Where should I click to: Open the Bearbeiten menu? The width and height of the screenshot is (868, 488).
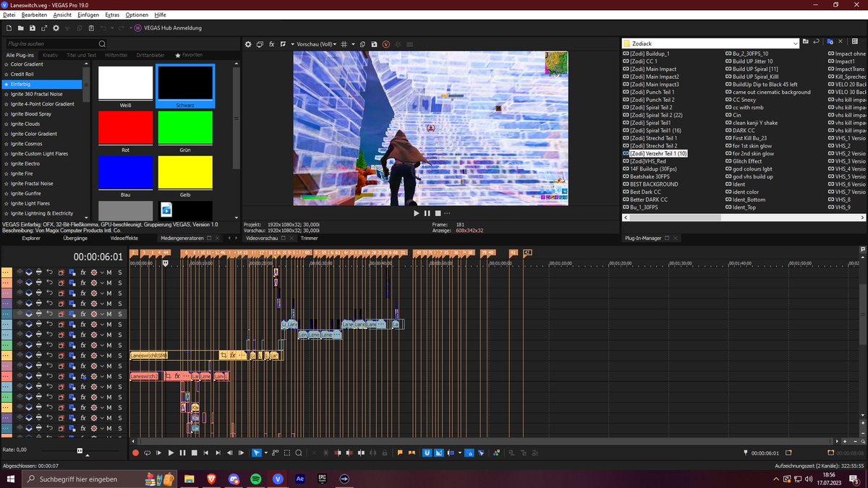point(34,14)
